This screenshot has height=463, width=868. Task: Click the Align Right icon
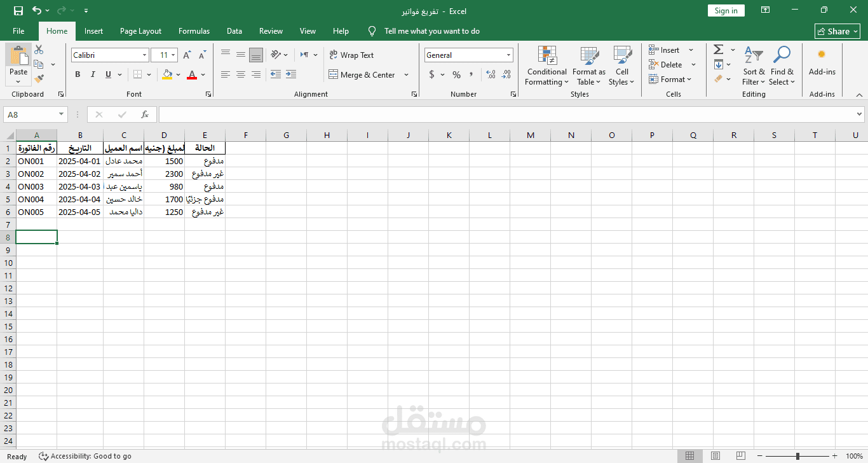pos(256,74)
